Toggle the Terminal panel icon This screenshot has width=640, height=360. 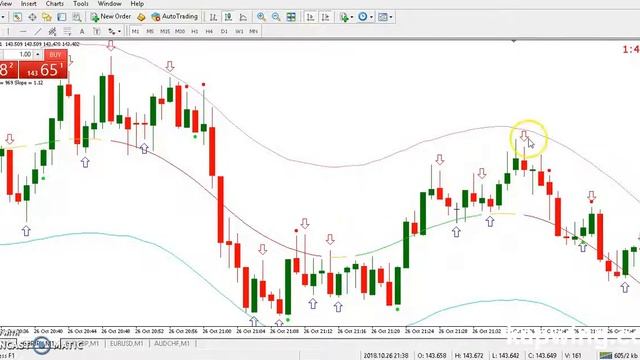[x=62, y=17]
